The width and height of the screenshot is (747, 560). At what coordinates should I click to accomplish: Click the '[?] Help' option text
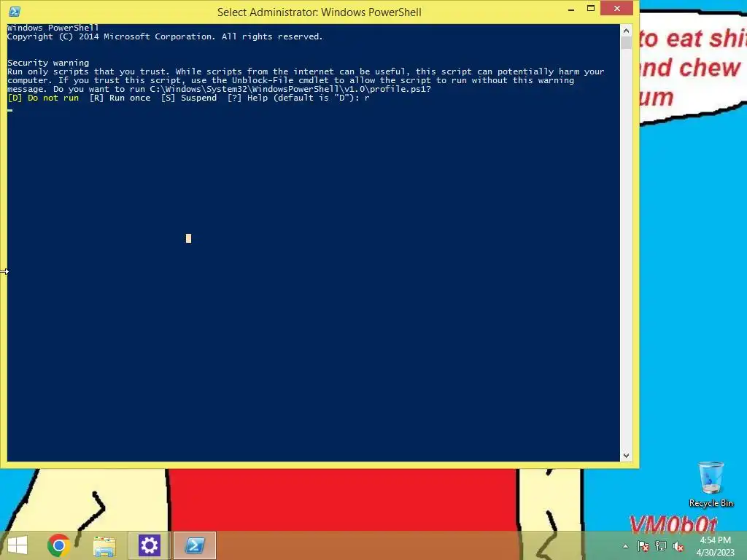click(248, 98)
